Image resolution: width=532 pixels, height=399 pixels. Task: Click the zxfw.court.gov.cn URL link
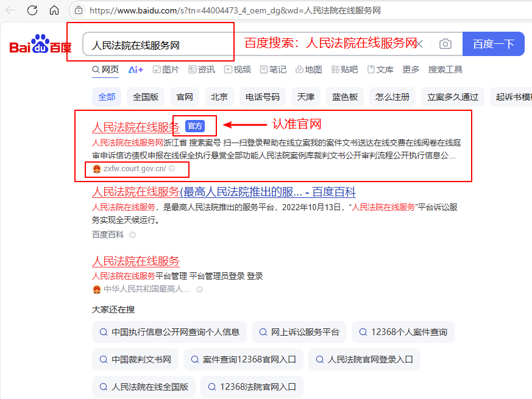135,169
